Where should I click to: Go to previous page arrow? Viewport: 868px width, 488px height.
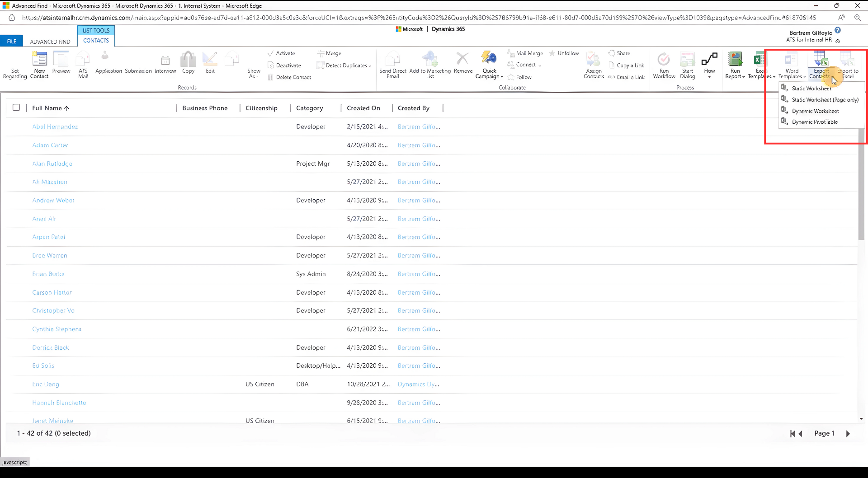point(801,433)
